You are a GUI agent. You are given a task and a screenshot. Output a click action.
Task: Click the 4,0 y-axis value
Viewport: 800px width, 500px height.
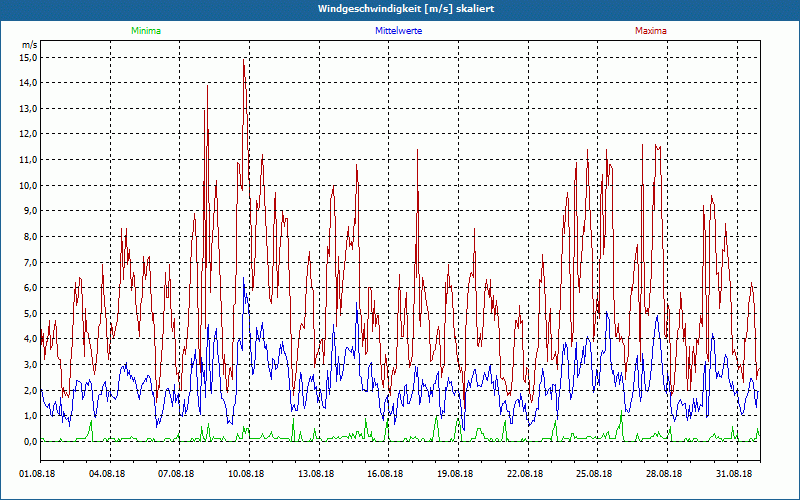[30, 338]
